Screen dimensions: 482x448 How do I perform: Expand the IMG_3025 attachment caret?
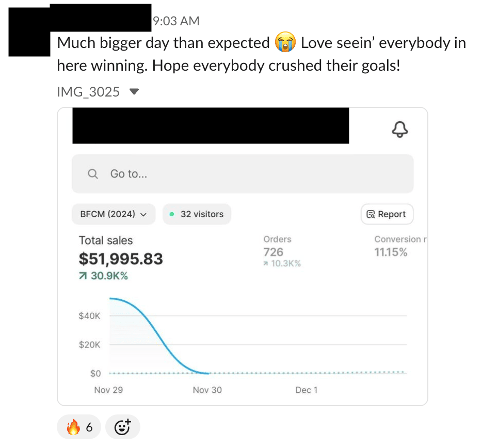pos(134,92)
